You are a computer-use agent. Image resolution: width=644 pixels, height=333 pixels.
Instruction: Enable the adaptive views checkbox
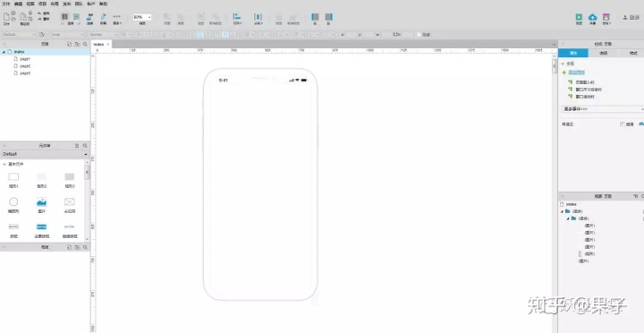623,124
